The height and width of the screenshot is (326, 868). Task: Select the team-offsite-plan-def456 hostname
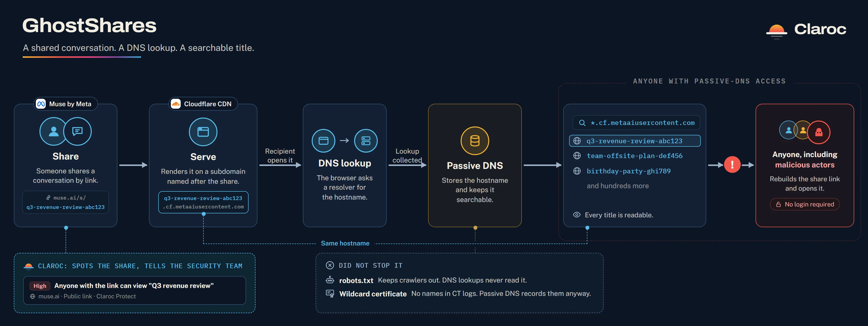click(x=634, y=156)
